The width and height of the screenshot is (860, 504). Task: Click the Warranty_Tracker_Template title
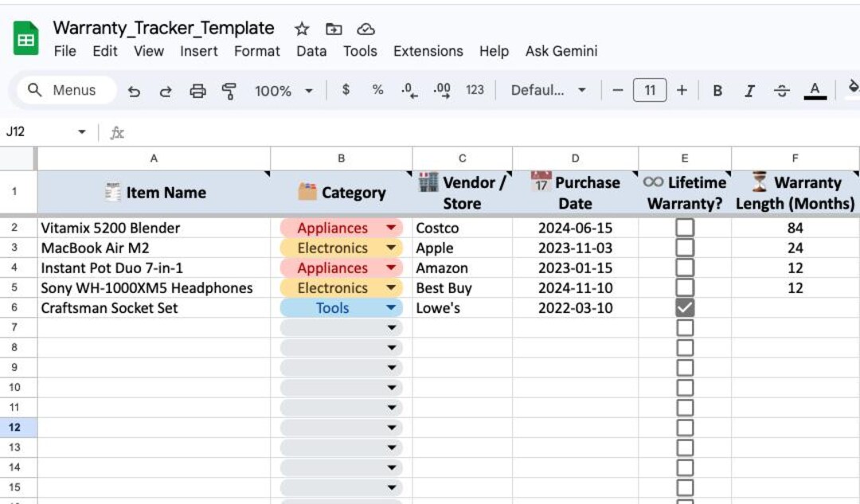point(163,28)
